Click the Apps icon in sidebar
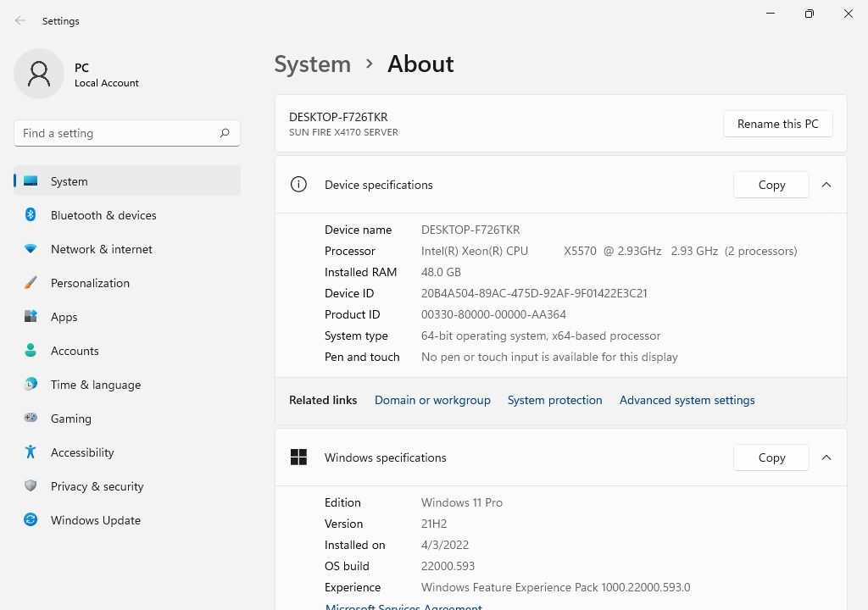 (31, 317)
